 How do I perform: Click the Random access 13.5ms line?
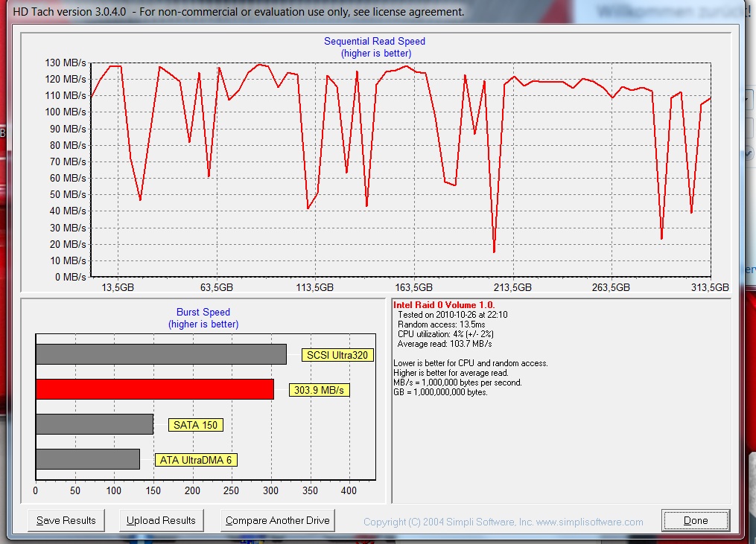(441, 324)
